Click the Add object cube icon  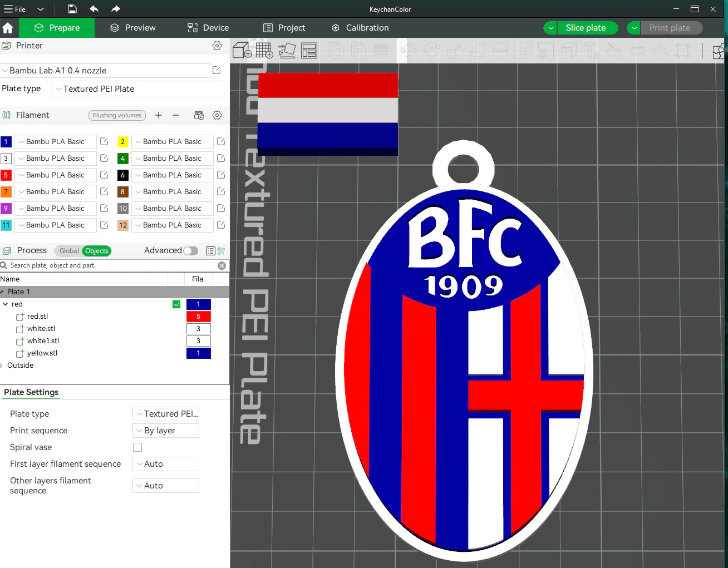tap(242, 50)
